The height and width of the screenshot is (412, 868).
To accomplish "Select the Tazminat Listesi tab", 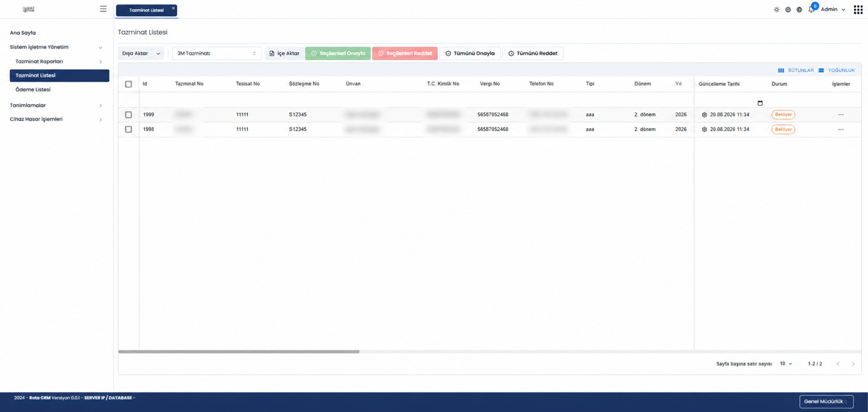I will click(x=146, y=10).
